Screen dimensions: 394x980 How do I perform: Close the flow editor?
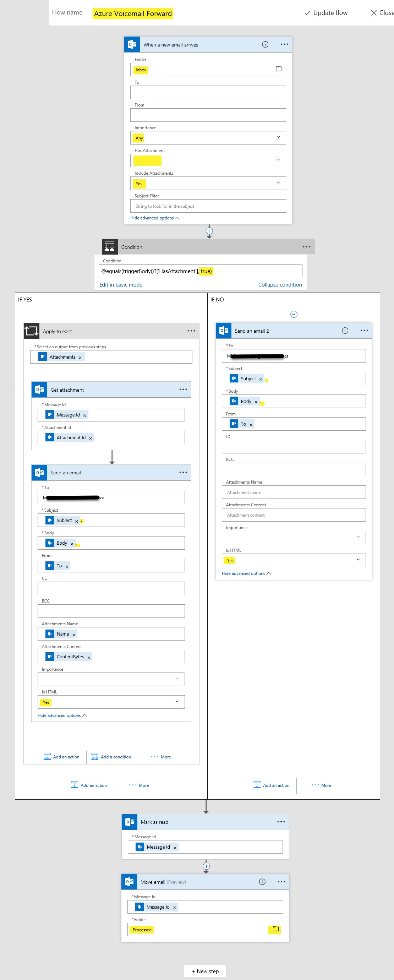[382, 12]
